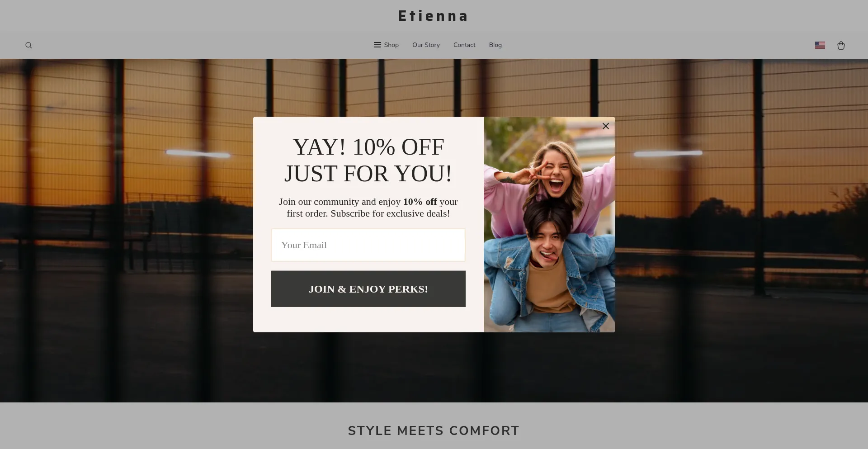The image size is (868, 449).
Task: Click the dimmed hero area right of popup
Action: [741, 231]
